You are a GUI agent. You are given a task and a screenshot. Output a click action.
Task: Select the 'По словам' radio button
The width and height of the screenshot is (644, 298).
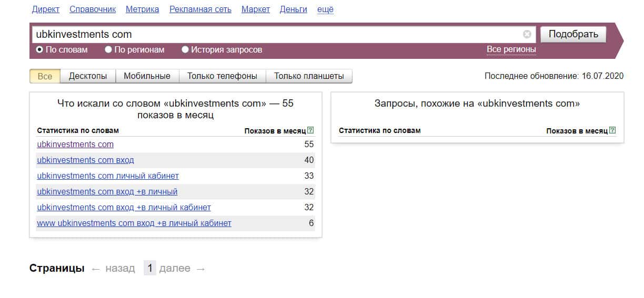click(39, 50)
